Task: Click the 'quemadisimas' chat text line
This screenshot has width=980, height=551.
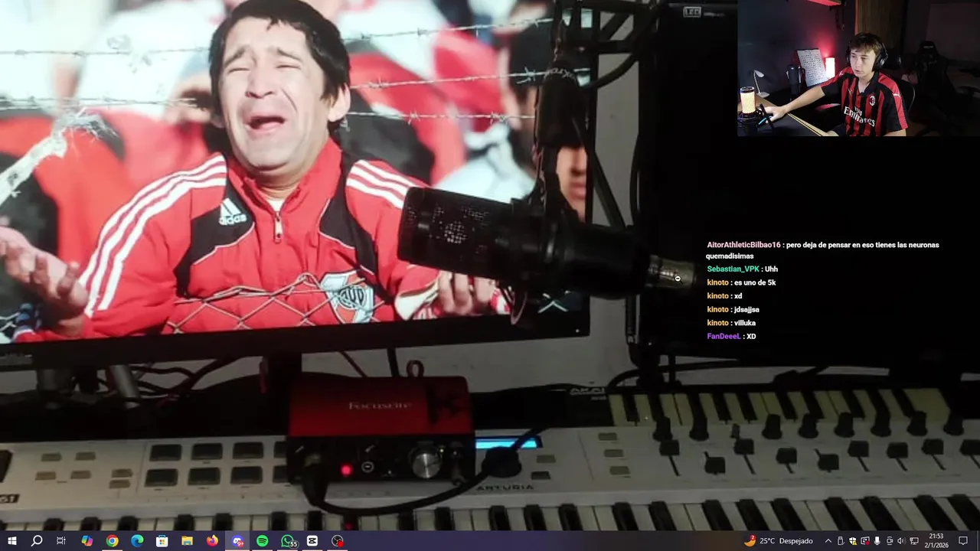Action: tap(730, 256)
